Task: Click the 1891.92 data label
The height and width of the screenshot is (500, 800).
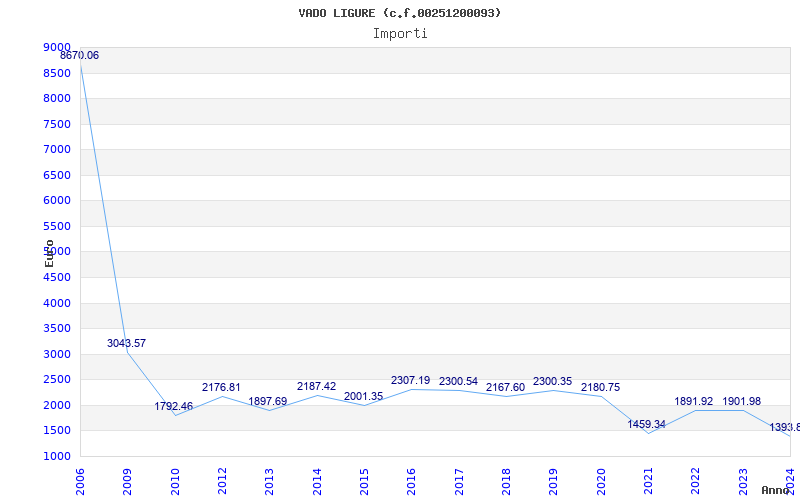Action: (694, 402)
